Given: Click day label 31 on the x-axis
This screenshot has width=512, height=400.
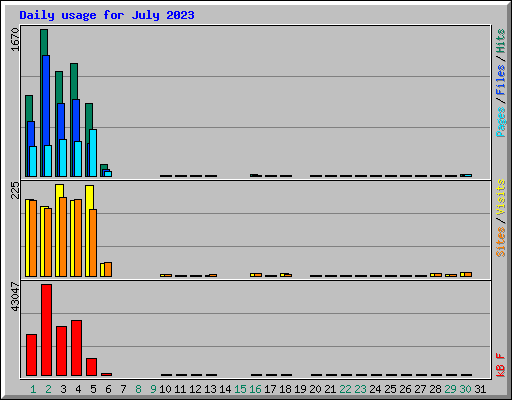Looking at the screenshot, I should (480, 389).
